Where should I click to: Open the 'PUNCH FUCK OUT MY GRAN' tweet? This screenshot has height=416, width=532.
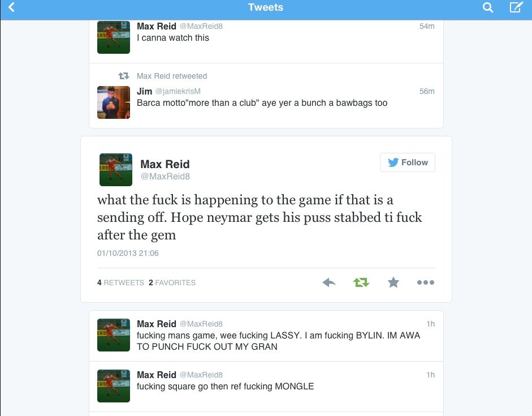click(x=266, y=336)
